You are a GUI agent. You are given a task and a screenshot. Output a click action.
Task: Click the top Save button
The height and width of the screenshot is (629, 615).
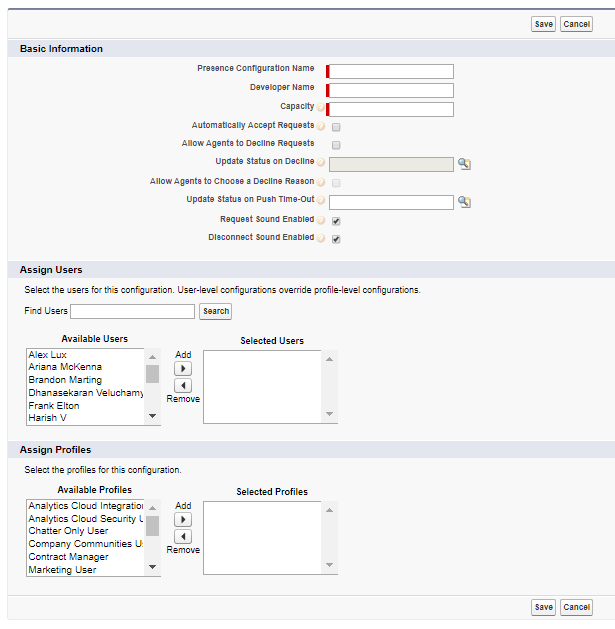tap(543, 24)
